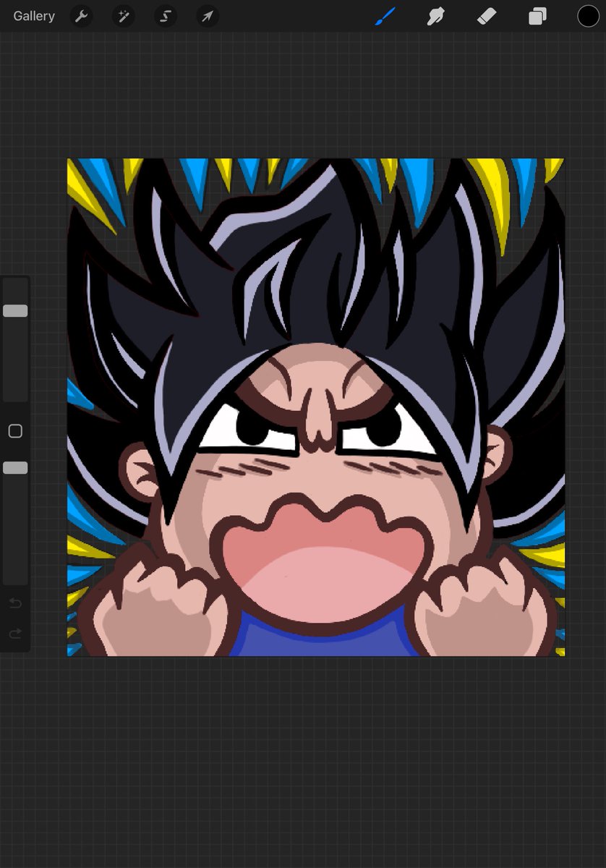The width and height of the screenshot is (606, 868).
Task: Tap the drawing canvas artwork
Action: click(x=316, y=407)
